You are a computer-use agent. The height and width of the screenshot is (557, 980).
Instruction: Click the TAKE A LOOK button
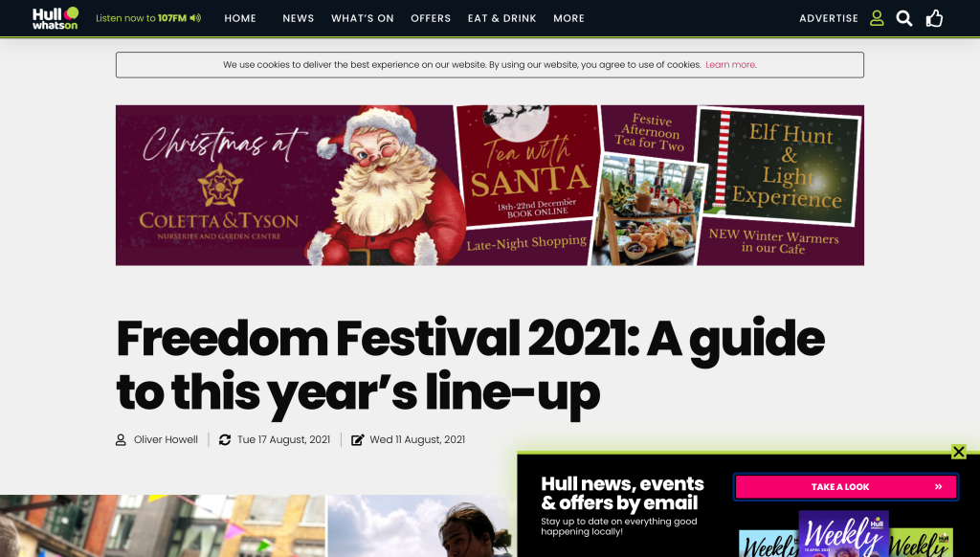(x=845, y=487)
